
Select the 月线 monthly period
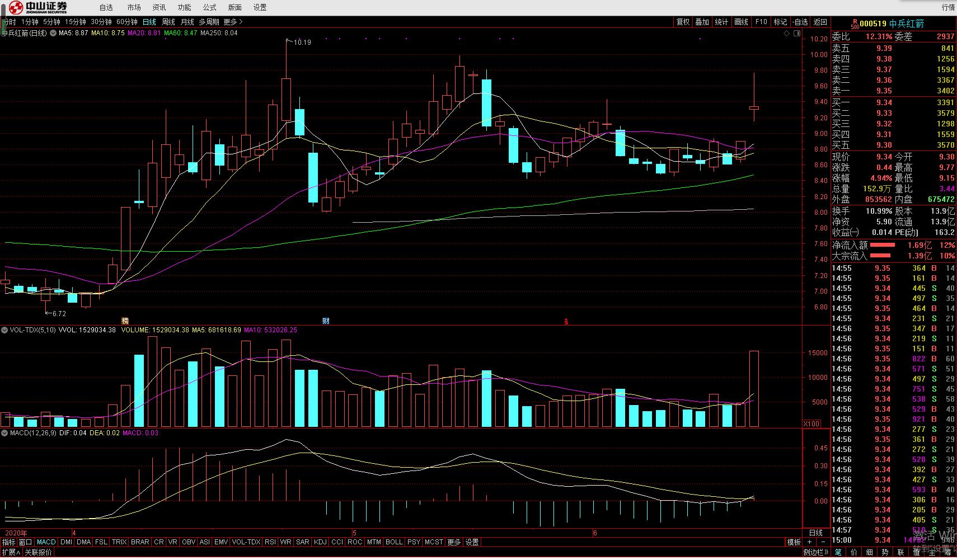[x=187, y=22]
